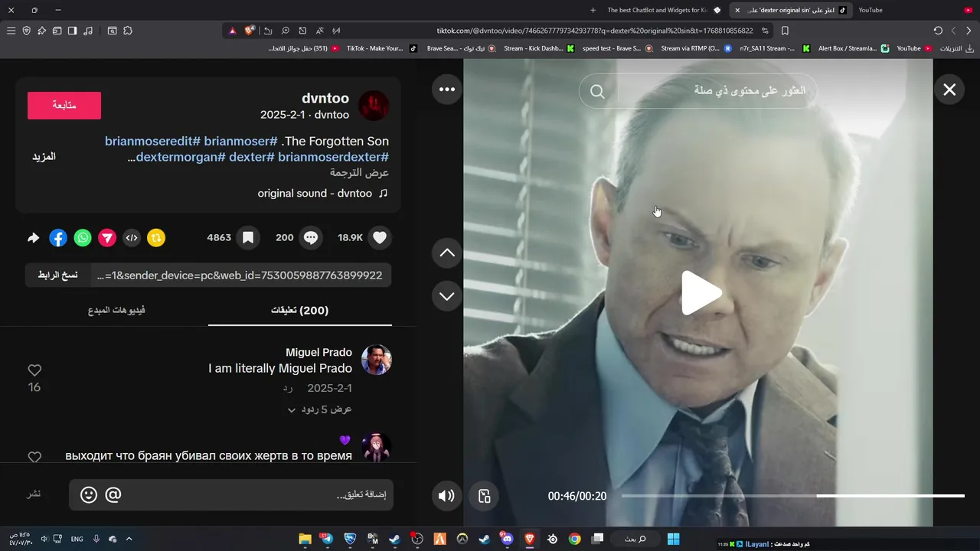Share via red send-to-friends icon
The width and height of the screenshot is (980, 551).
click(x=107, y=238)
